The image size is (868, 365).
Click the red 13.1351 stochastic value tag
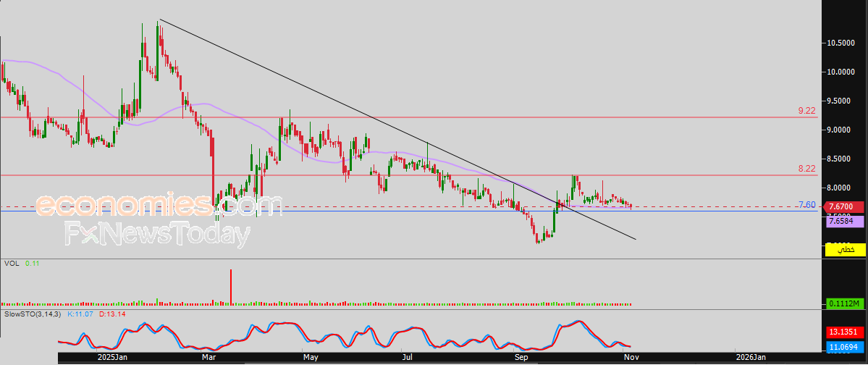click(x=846, y=333)
